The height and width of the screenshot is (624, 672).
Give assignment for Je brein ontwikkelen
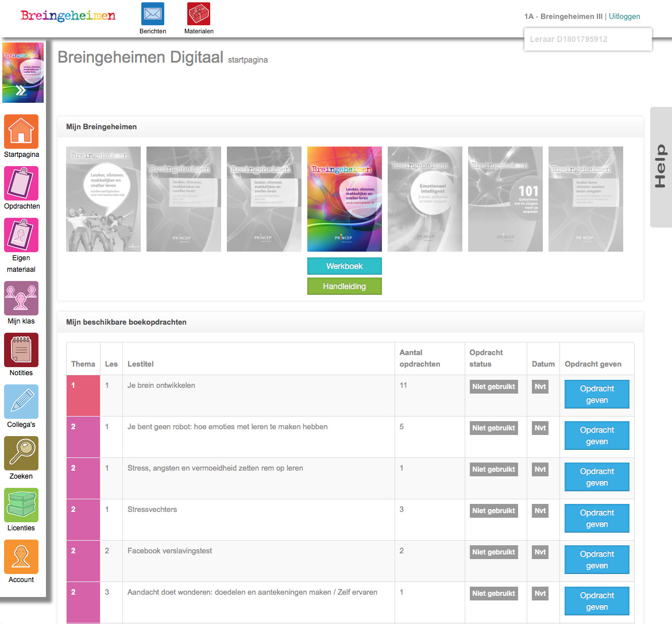point(597,394)
